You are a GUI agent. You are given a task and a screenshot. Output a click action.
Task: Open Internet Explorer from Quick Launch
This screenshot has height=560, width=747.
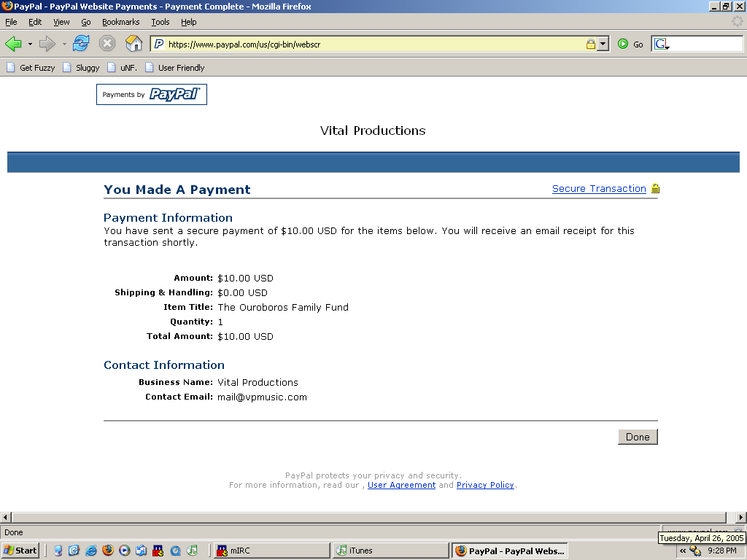(x=90, y=551)
